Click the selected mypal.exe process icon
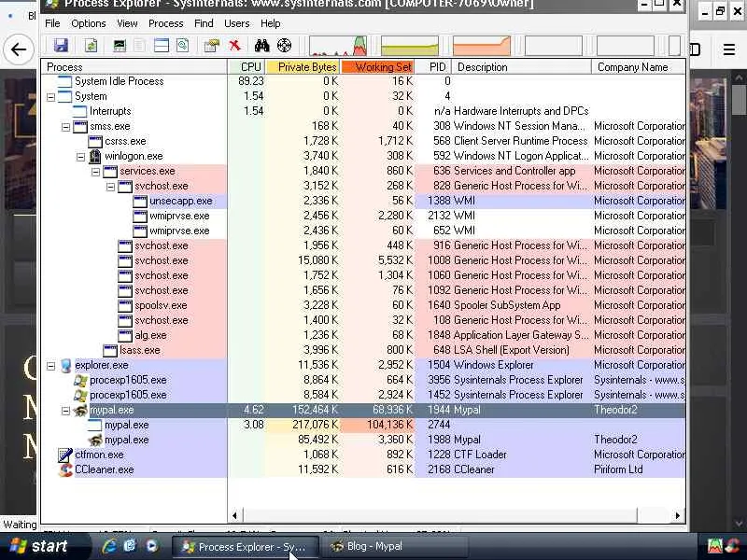Viewport: 747px width, 560px height. click(81, 410)
